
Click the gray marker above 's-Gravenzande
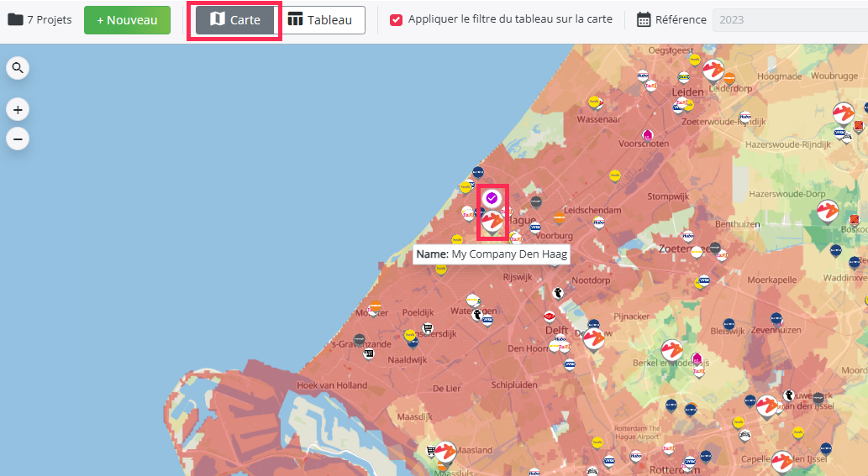[x=360, y=339]
